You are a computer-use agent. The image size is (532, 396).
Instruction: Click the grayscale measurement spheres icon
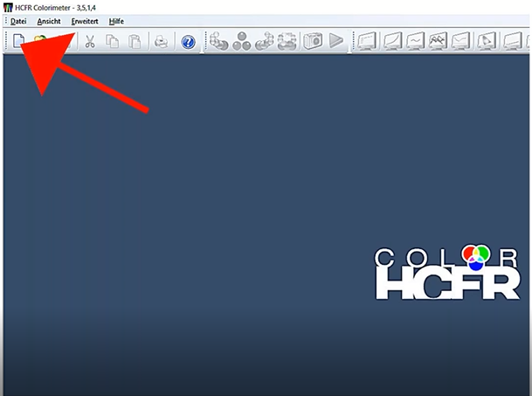218,41
